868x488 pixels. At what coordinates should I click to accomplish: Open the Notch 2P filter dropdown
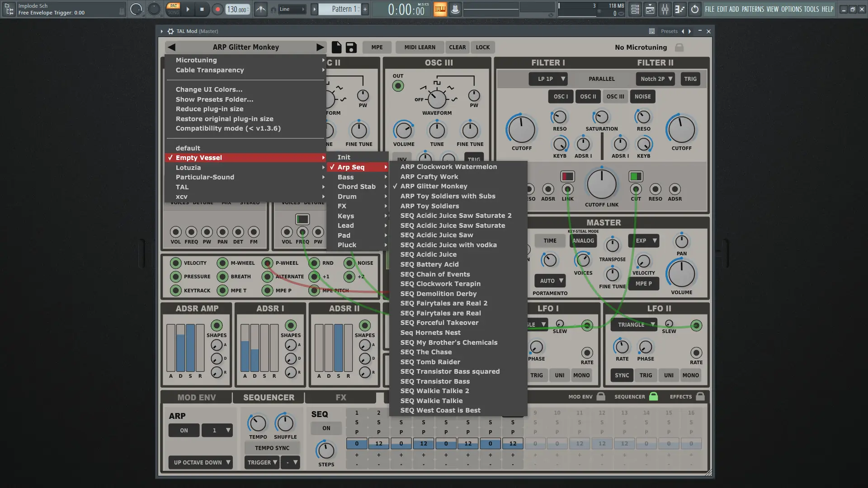coord(655,79)
